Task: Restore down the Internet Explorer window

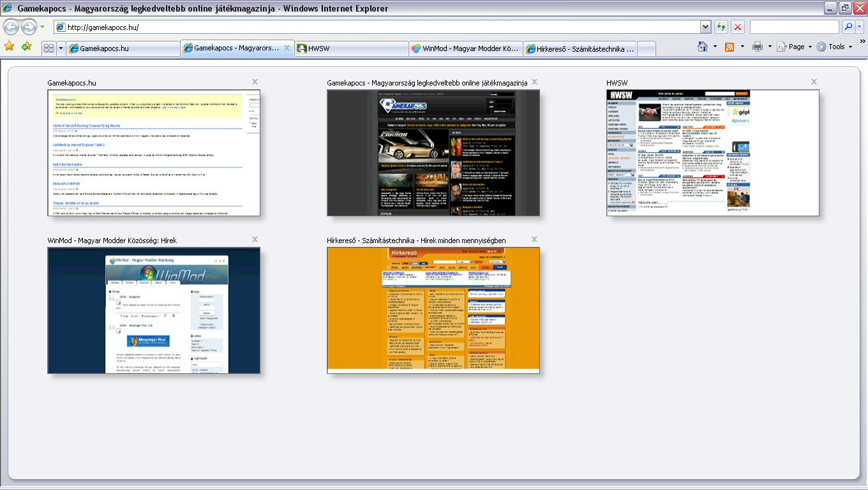Action: (845, 8)
